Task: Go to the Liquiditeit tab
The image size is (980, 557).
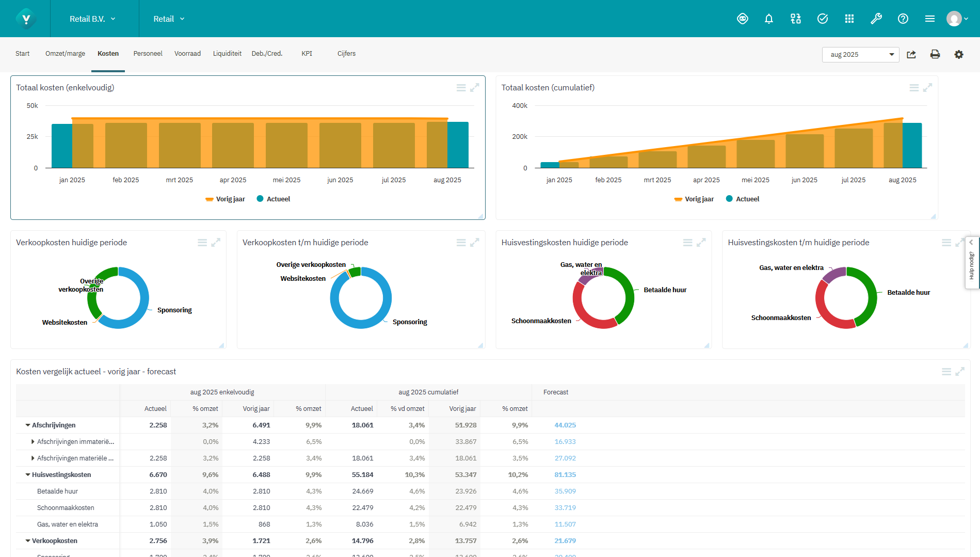Action: (x=227, y=54)
